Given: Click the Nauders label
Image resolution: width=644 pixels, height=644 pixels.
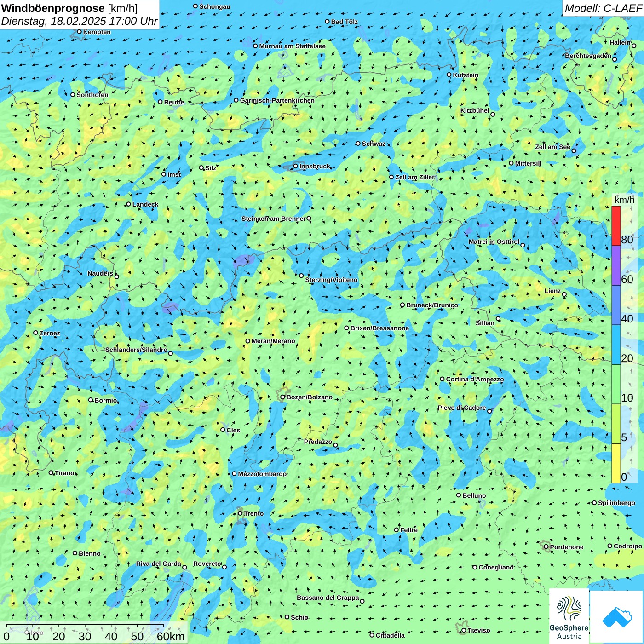Looking at the screenshot, I should [x=100, y=273].
